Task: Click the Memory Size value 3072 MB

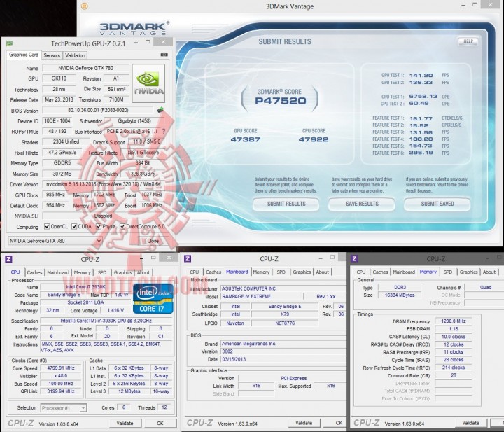Action: (x=62, y=174)
